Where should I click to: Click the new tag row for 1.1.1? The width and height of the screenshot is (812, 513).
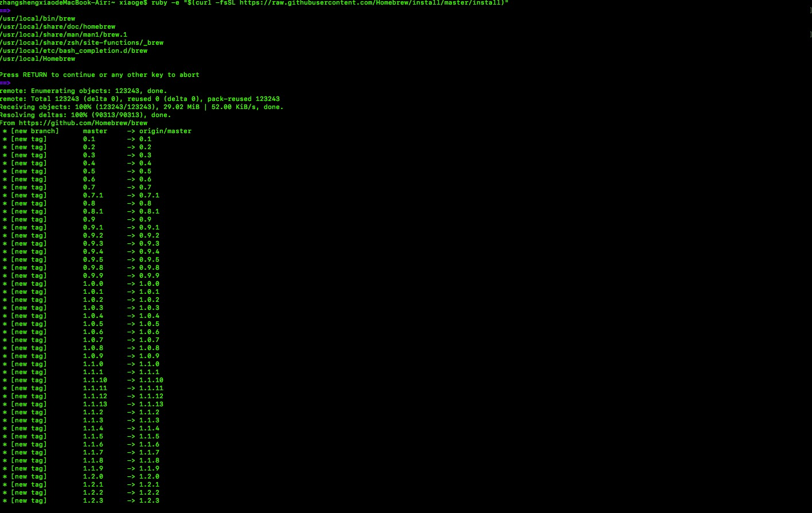coord(81,372)
